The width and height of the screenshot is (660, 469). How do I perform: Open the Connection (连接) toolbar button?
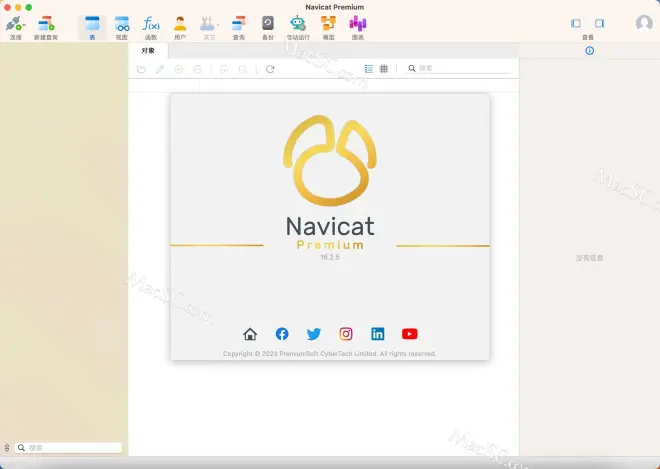pyautogui.click(x=15, y=24)
